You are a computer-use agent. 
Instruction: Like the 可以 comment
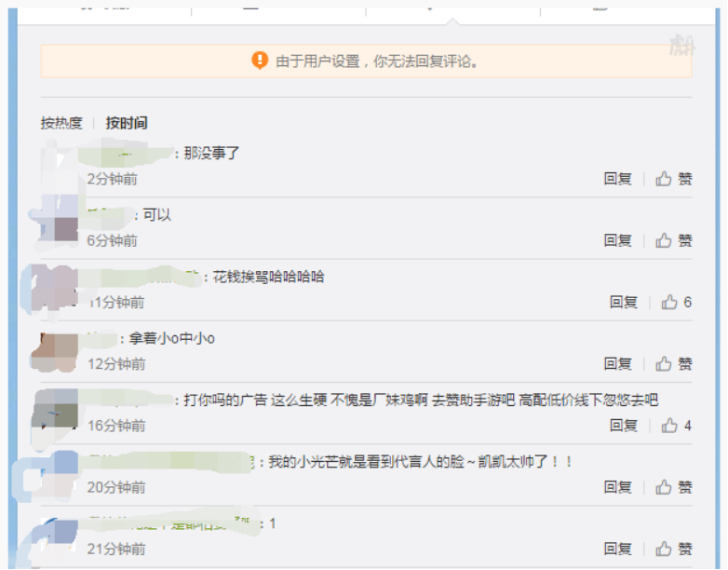(674, 240)
